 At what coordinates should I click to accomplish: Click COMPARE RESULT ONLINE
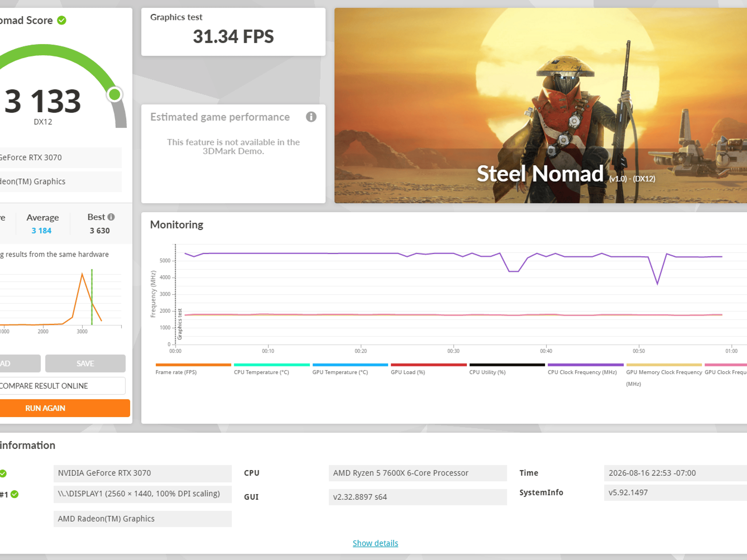pos(62,386)
